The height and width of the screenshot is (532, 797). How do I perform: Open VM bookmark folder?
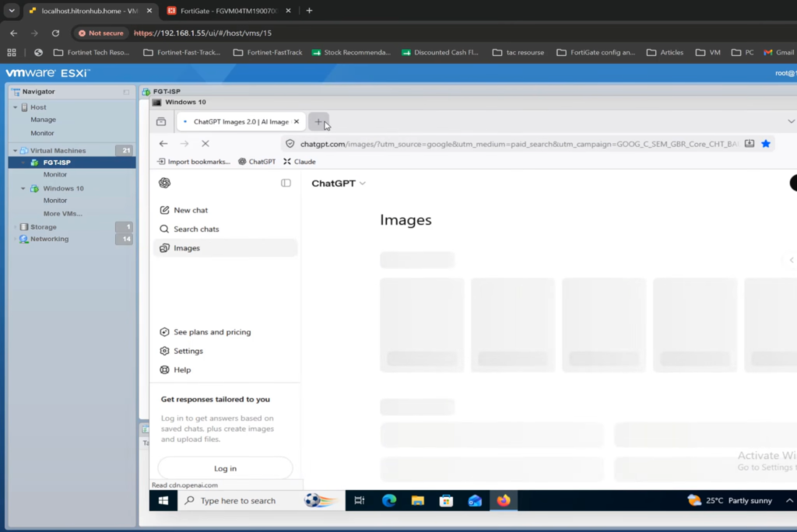708,52
